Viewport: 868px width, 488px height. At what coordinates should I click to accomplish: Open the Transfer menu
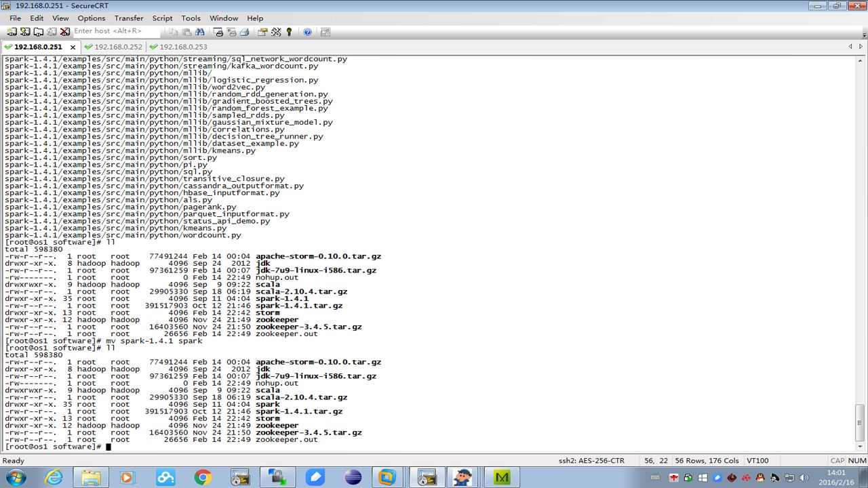point(129,18)
